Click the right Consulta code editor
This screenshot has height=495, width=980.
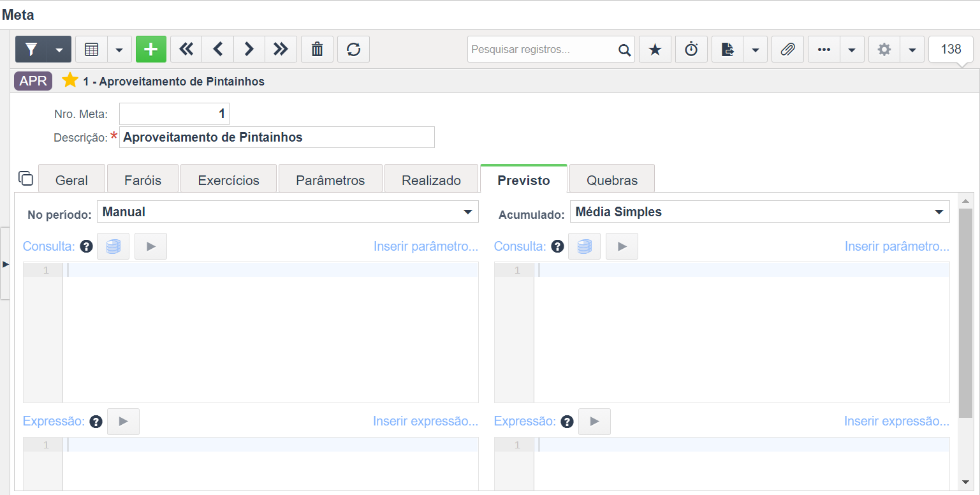click(722, 332)
